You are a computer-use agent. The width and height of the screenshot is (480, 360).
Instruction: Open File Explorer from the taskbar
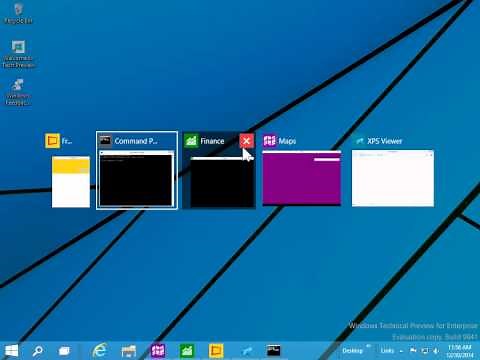(129, 351)
